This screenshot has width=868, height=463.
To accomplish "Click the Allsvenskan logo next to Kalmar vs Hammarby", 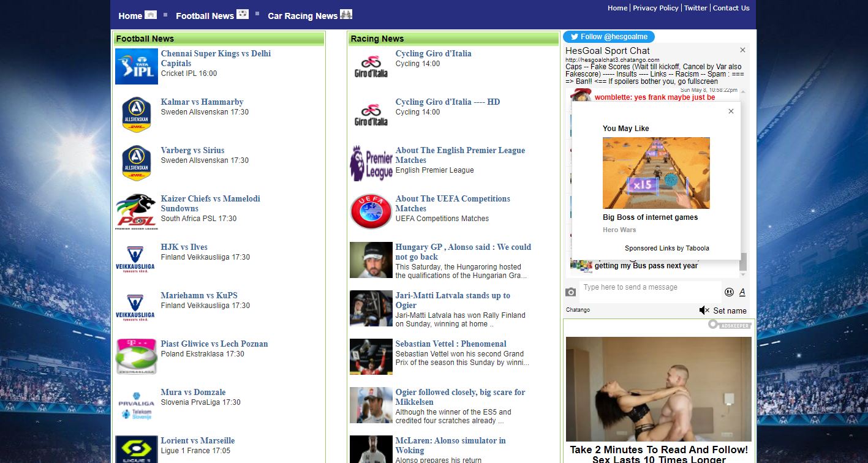I will (x=137, y=115).
